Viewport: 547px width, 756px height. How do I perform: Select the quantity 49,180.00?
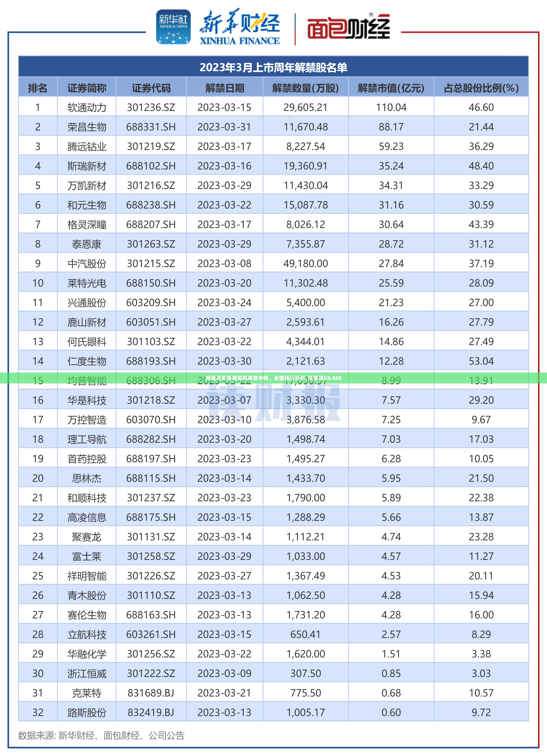point(305,264)
